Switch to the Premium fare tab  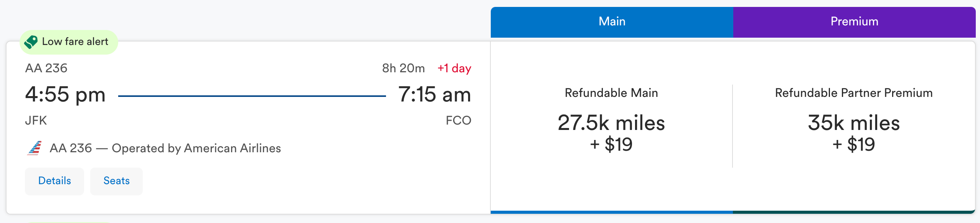point(854,22)
